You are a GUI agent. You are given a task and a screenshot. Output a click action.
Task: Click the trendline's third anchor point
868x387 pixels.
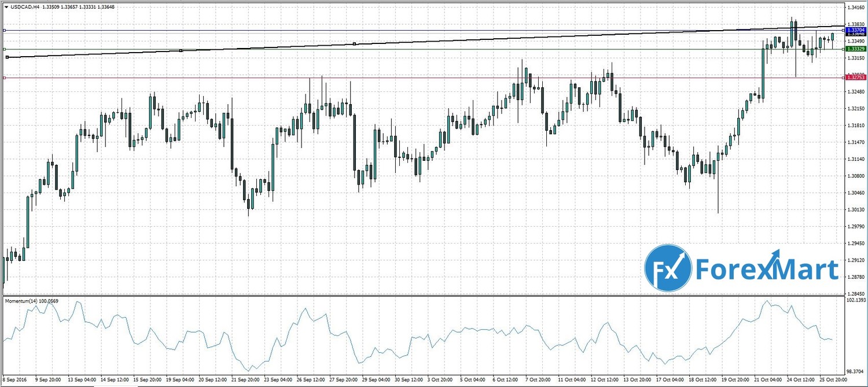[354, 43]
